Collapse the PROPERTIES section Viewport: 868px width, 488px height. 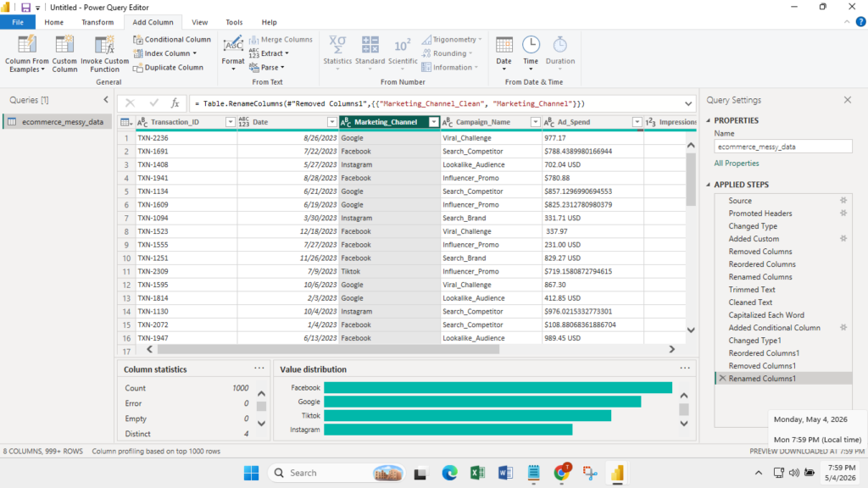tap(709, 120)
